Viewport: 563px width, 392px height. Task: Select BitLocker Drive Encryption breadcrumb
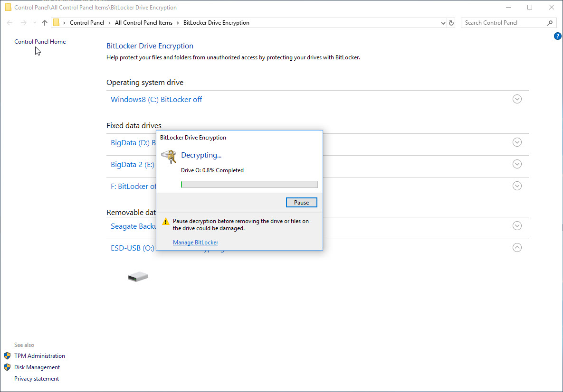216,23
